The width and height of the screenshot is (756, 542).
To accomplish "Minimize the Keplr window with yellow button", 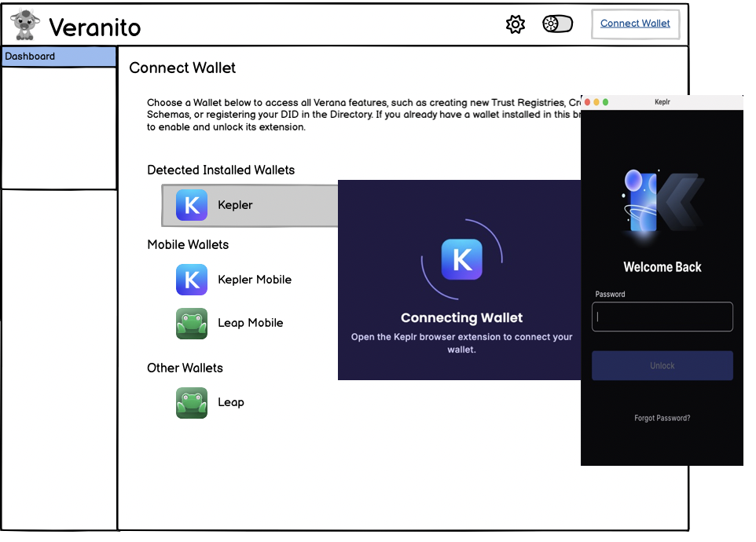I will coord(596,102).
